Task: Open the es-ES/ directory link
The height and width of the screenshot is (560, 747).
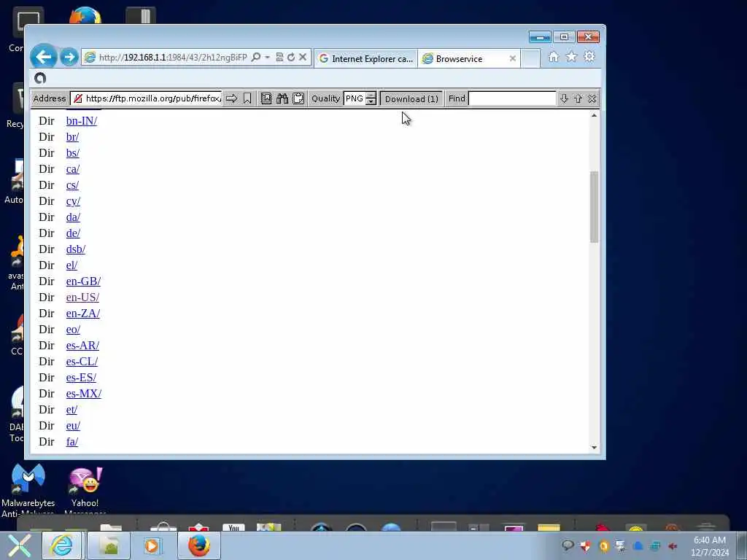Action: [82, 378]
